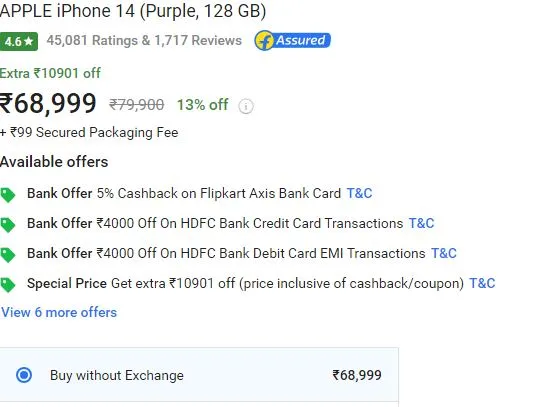Click the tag icon beside HDFC Credit Card offer
The width and height of the screenshot is (543, 407).
tap(8, 225)
